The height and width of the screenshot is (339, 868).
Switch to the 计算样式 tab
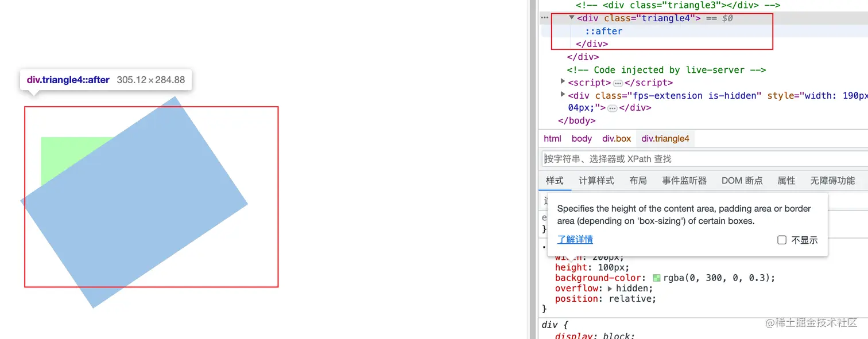(596, 181)
